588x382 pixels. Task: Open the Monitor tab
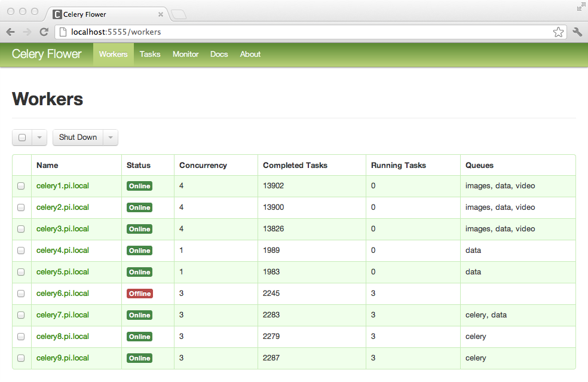point(185,54)
